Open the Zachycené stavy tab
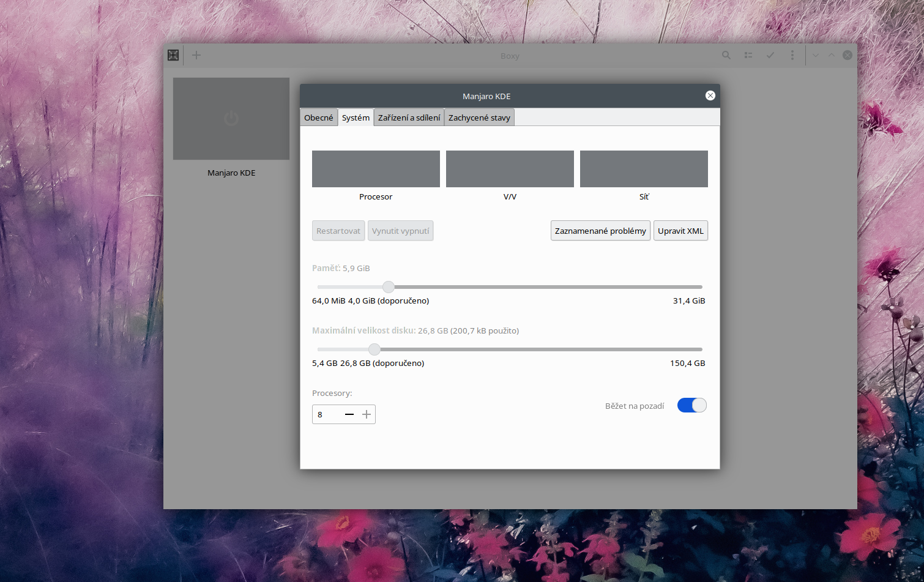The height and width of the screenshot is (582, 924). pos(479,118)
